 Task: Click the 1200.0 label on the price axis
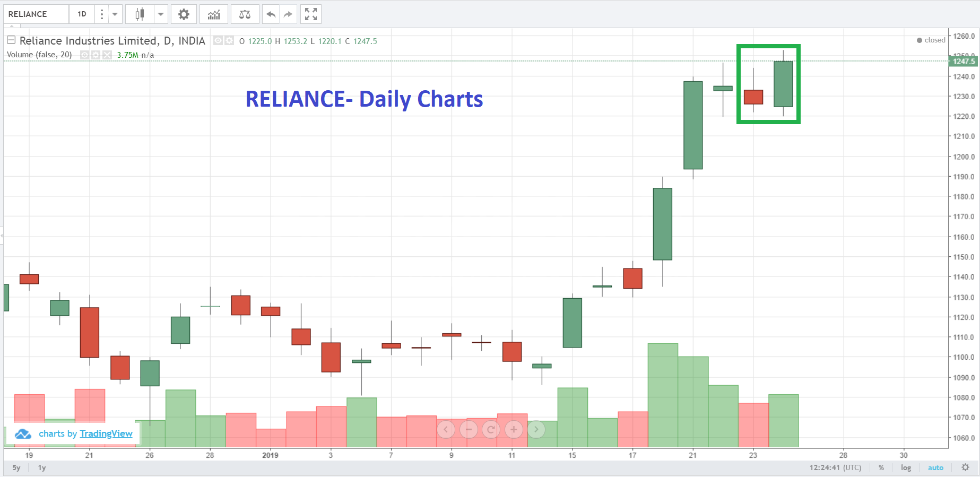click(964, 157)
